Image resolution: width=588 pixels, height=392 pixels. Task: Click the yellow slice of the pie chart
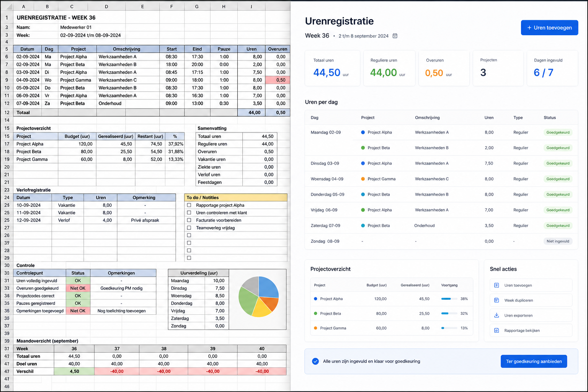(x=261, y=309)
